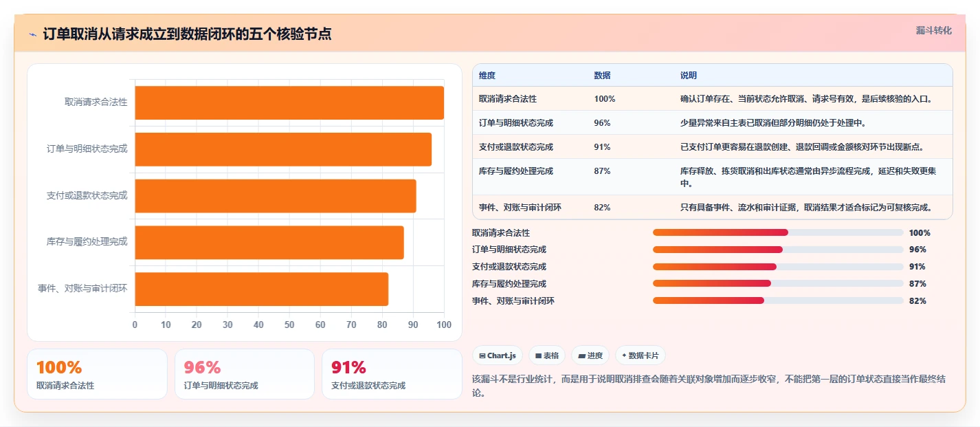
Task: Select the 数据卡片 chip
Action: click(x=641, y=355)
